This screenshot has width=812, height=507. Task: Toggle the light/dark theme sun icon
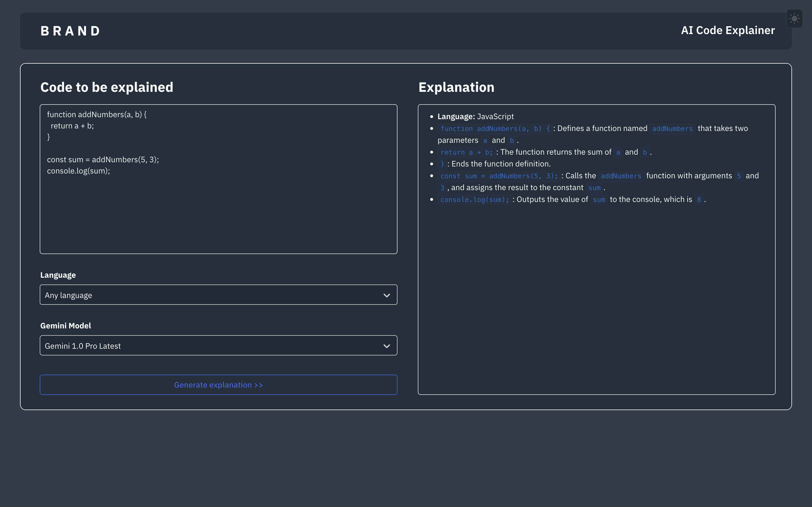[x=794, y=19]
